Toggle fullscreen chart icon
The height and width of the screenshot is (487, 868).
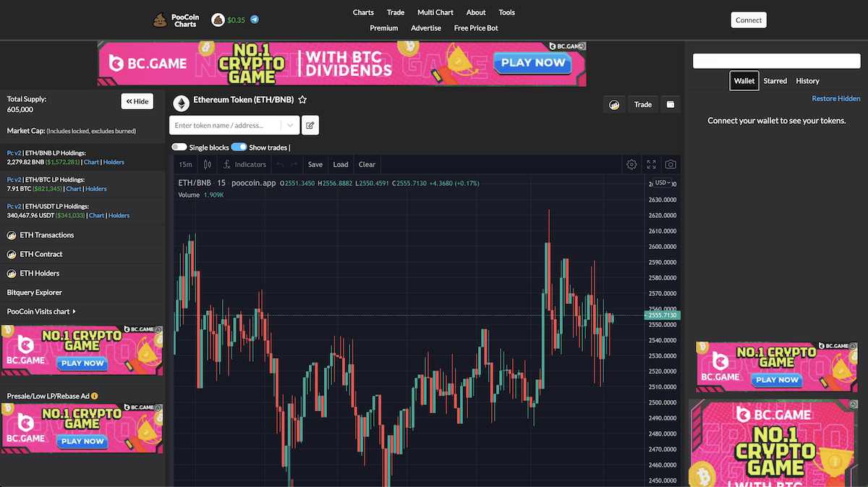pos(651,164)
